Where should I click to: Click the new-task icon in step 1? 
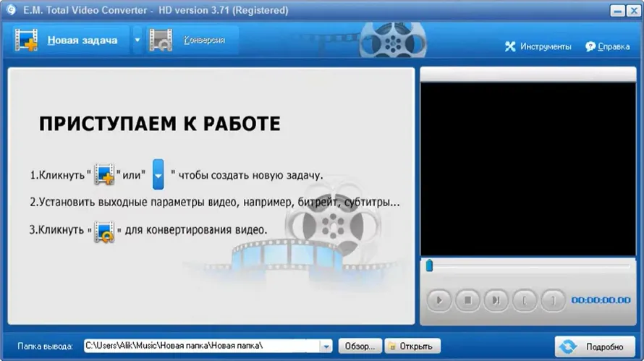[x=104, y=174]
